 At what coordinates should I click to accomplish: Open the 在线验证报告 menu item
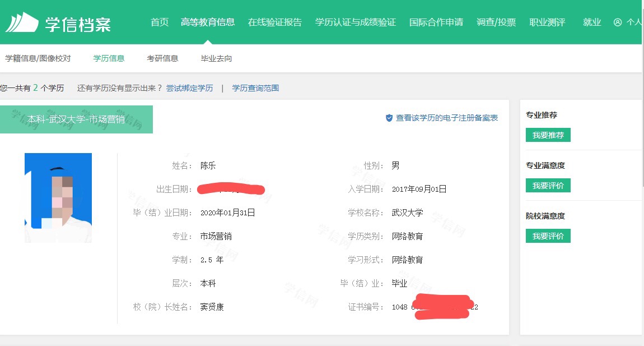(275, 22)
